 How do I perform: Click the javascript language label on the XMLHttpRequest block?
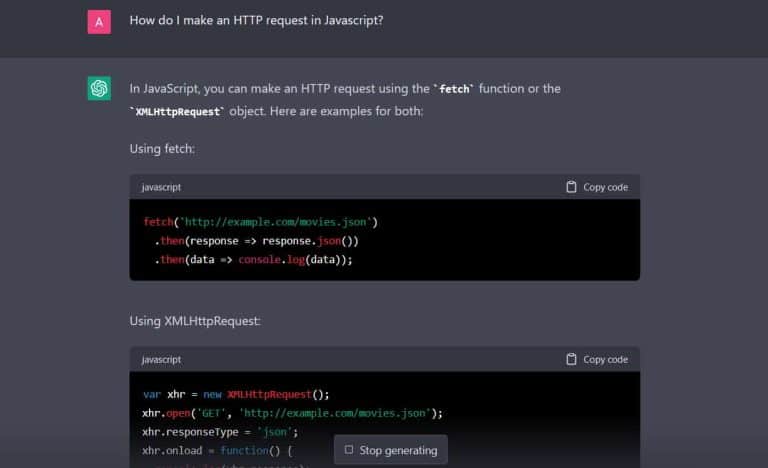pyautogui.click(x=161, y=359)
